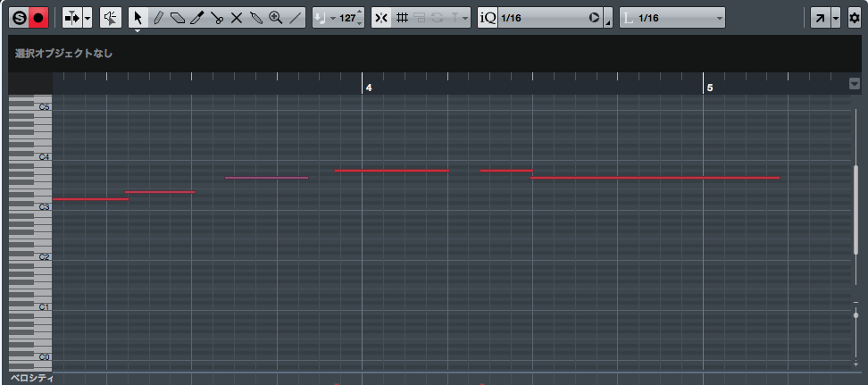Apply quantize with the circled play arrow
Viewport: 868px width, 385px height.
595,18
